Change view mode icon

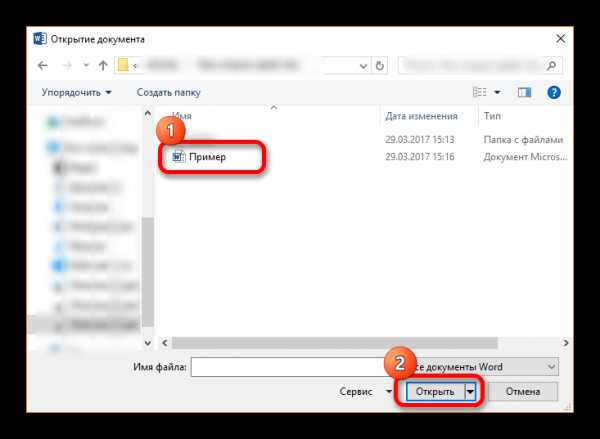479,92
